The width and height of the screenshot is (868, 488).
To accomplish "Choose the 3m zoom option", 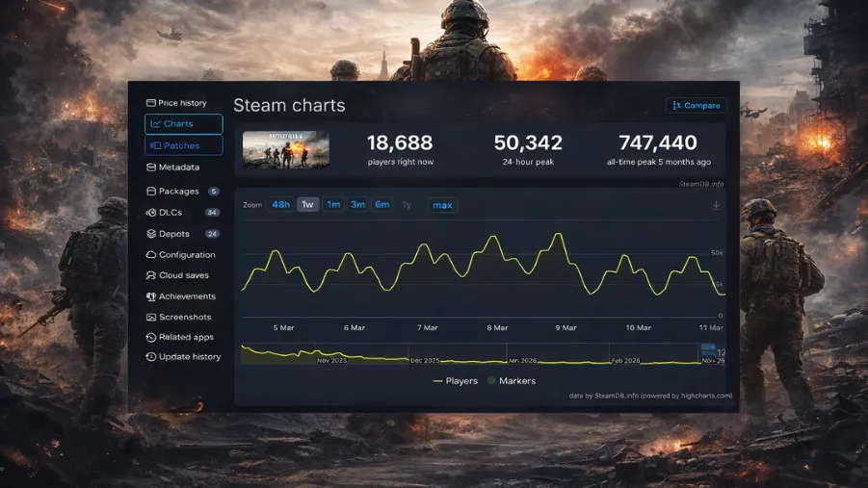I will coord(357,205).
